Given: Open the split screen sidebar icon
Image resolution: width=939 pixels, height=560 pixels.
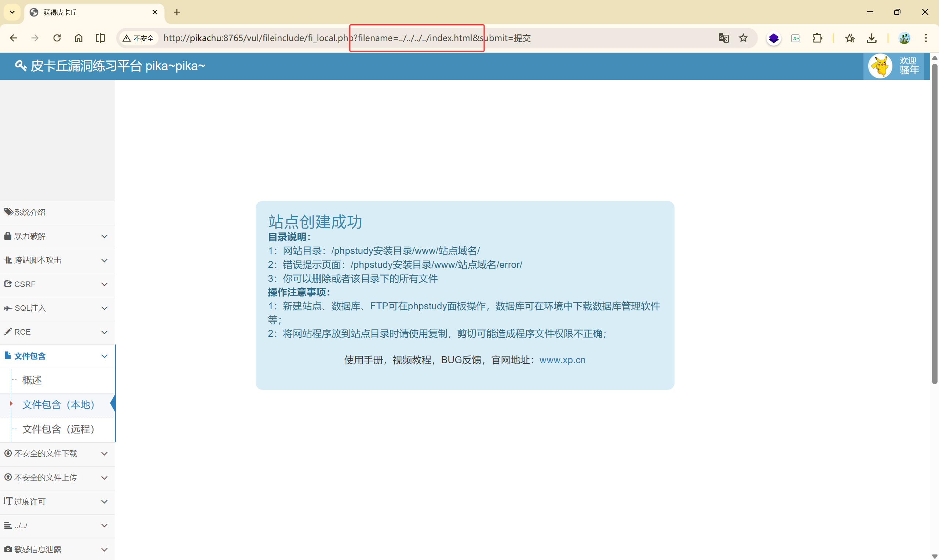Looking at the screenshot, I should click(x=100, y=38).
